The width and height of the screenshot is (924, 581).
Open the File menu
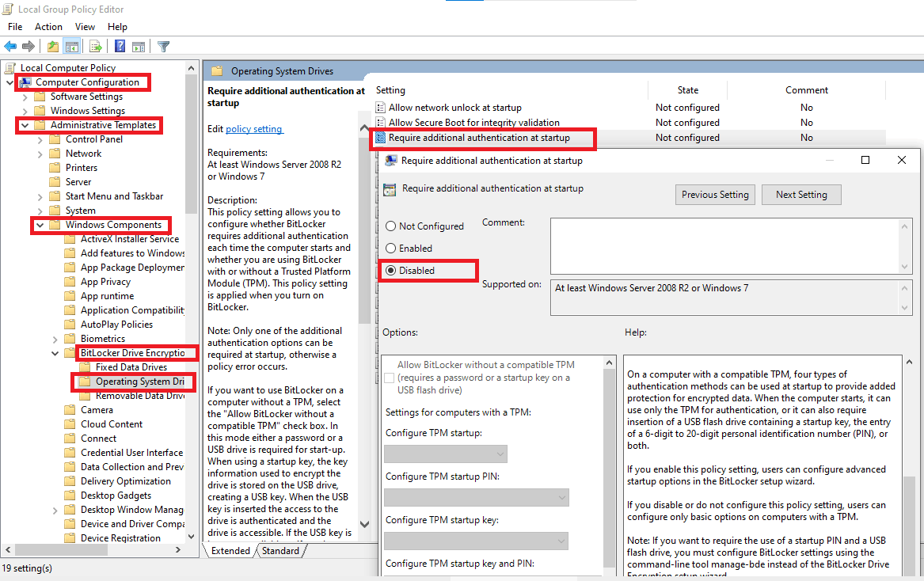click(x=15, y=26)
